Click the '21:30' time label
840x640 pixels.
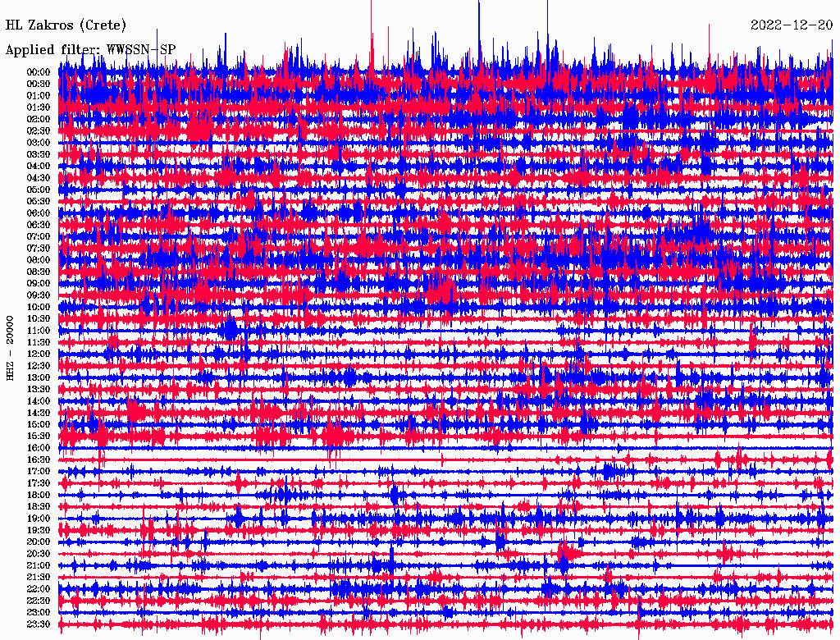point(39,578)
